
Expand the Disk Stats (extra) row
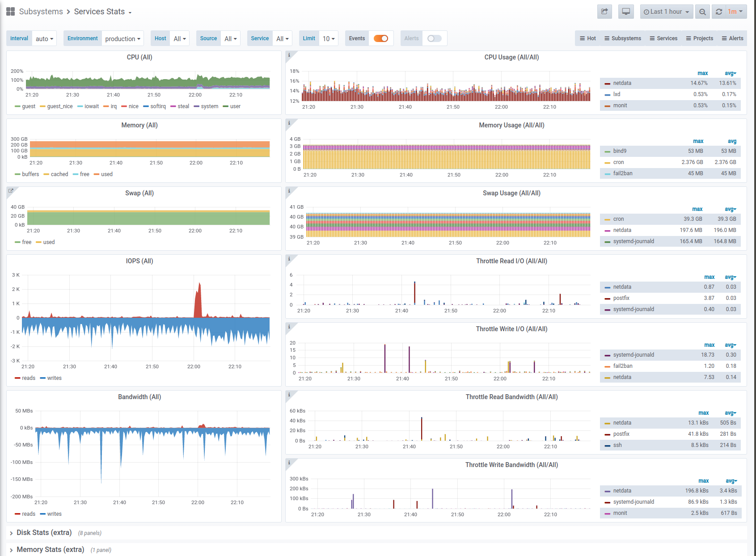coord(44,533)
